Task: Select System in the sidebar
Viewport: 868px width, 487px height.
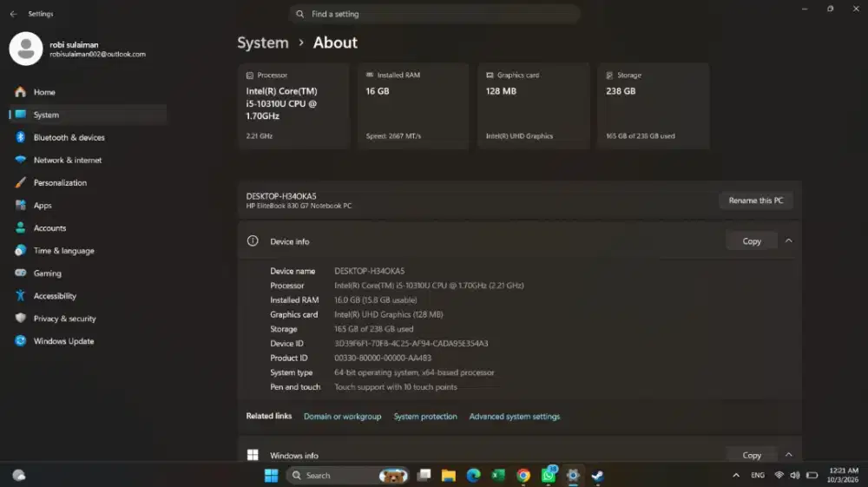Action: tap(89, 115)
